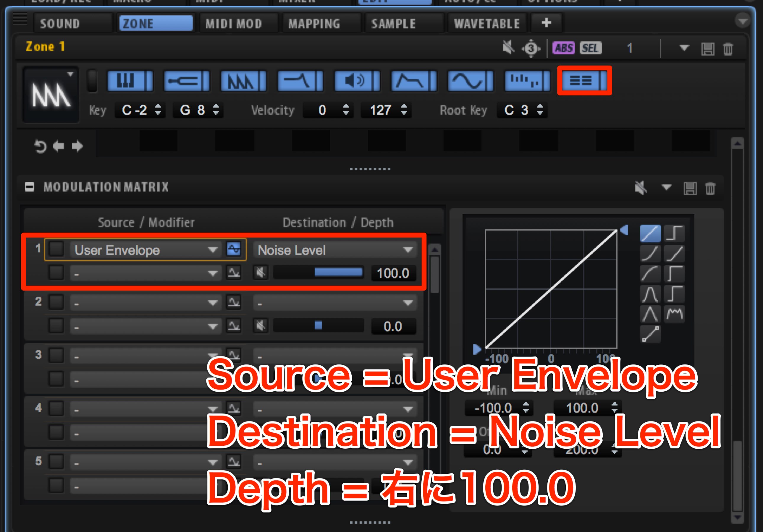
Task: Click the row 1 depth slider
Action: (x=318, y=273)
